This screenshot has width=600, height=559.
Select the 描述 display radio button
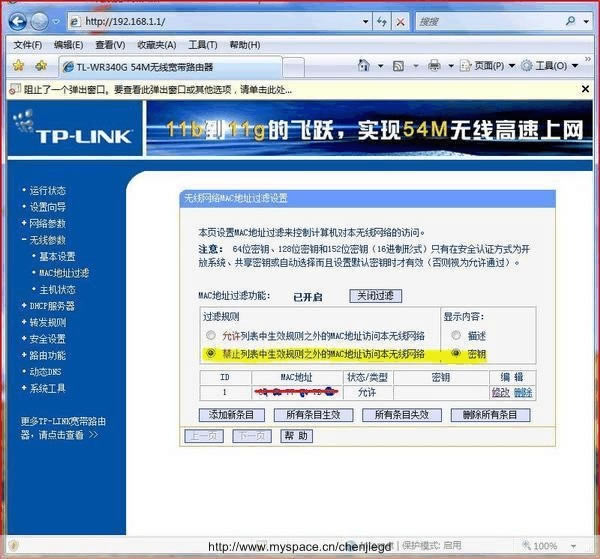[455, 335]
